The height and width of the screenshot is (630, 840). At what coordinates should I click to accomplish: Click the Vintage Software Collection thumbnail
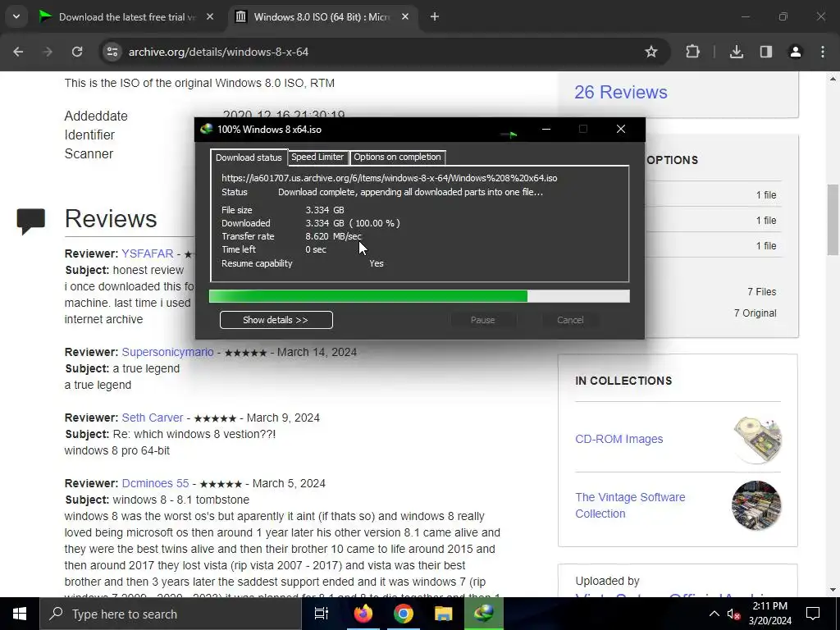click(x=756, y=505)
